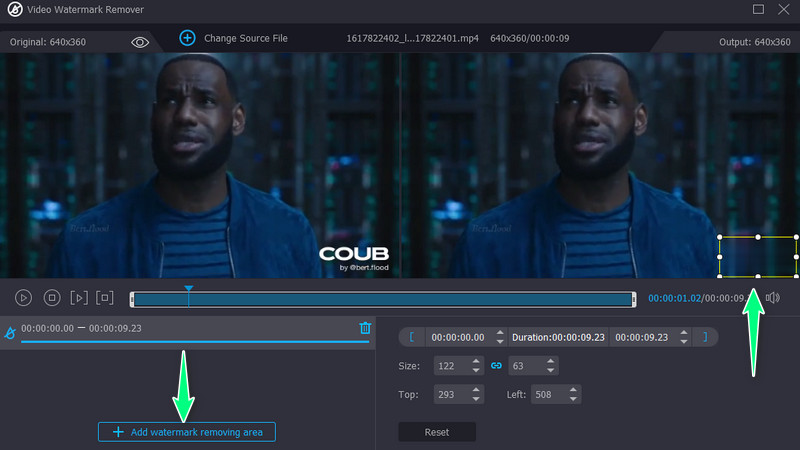
Task: Click the set end bracket icon
Action: [x=705, y=337]
